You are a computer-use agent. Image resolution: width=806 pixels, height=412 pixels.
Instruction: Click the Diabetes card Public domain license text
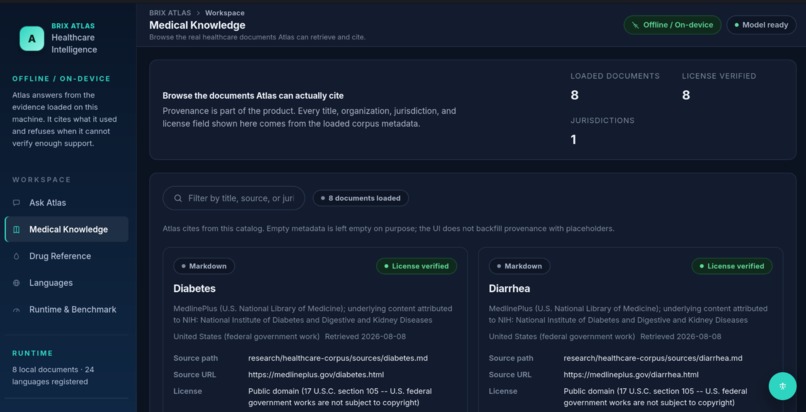pos(340,397)
